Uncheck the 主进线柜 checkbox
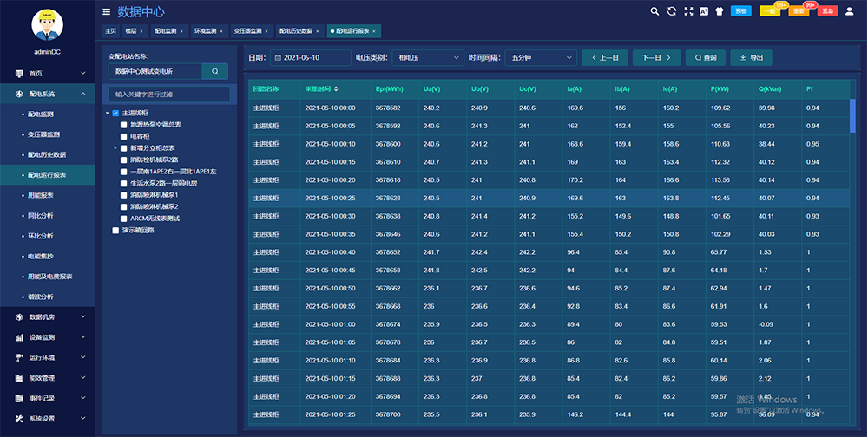Viewport: 868px width, 437px height. coord(116,113)
